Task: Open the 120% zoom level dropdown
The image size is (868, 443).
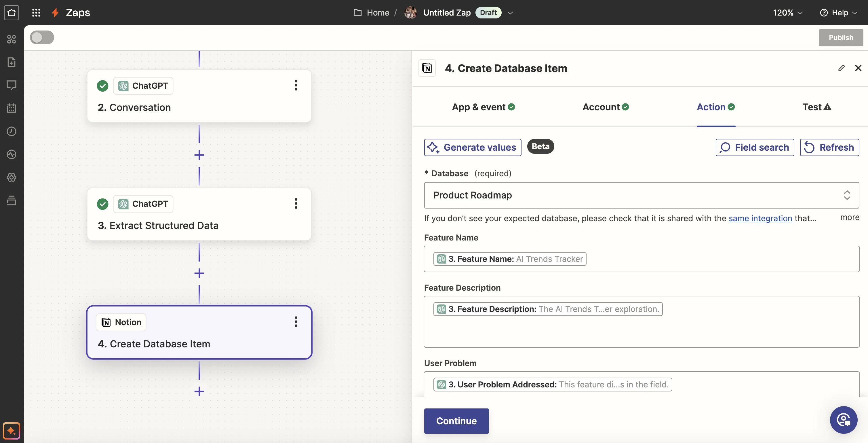Action: point(787,12)
